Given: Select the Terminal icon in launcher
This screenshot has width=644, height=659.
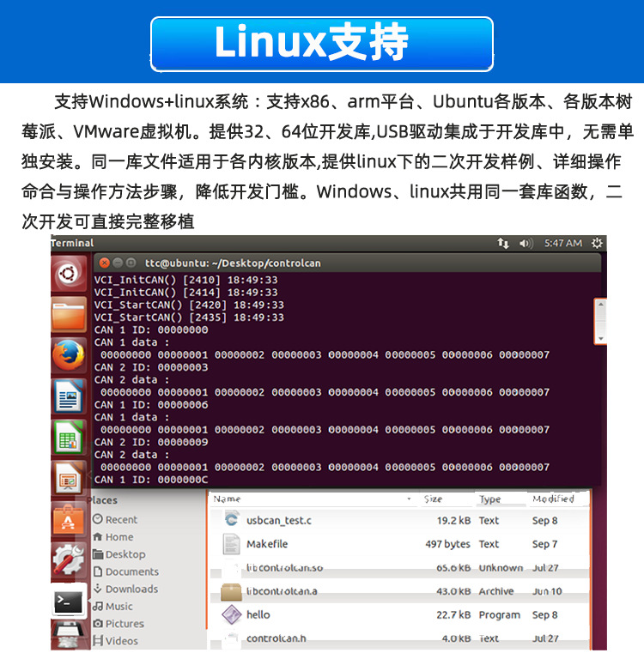Looking at the screenshot, I should point(68,602).
